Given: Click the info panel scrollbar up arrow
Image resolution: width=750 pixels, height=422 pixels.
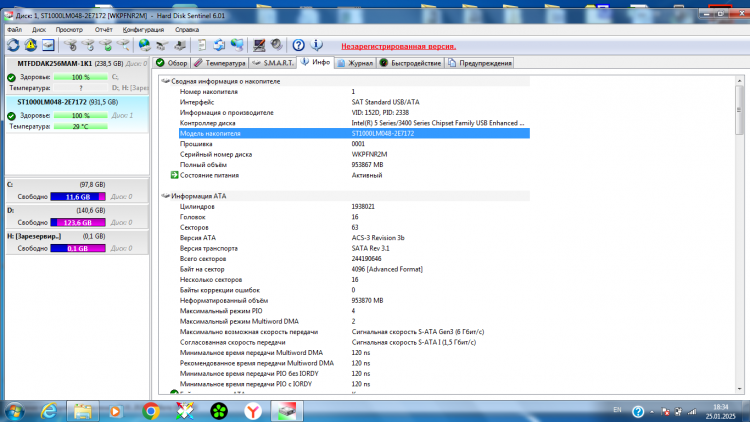Looking at the screenshot, I should pos(739,81).
